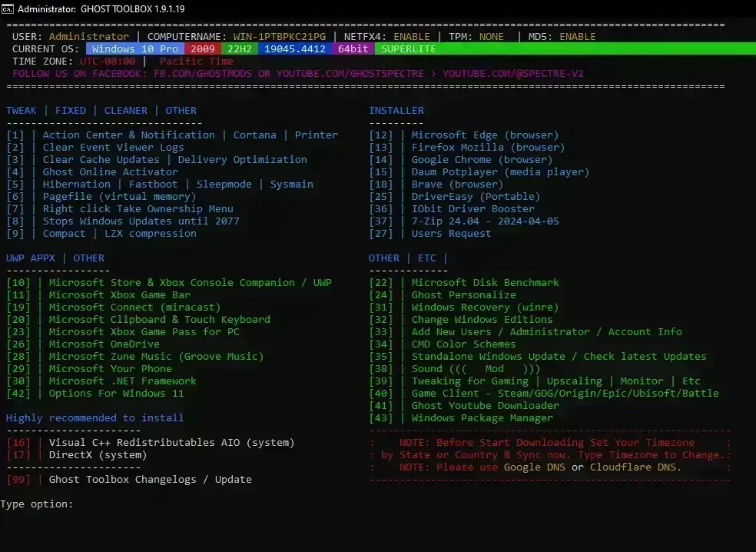
Task: Click 'Clear Cache Updates' menu entry
Action: (101, 160)
